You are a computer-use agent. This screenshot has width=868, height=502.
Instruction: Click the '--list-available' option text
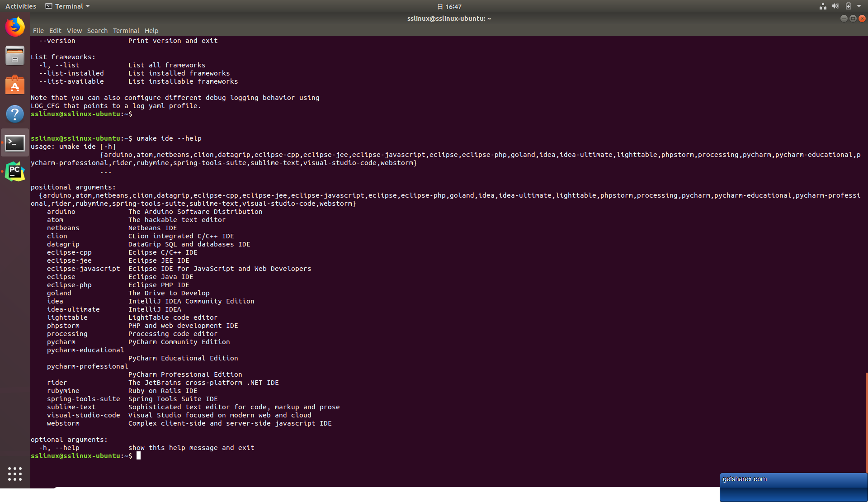coord(71,81)
